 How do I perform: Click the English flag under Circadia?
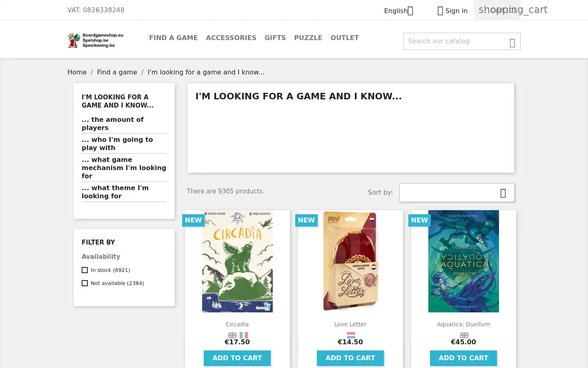pos(232,335)
